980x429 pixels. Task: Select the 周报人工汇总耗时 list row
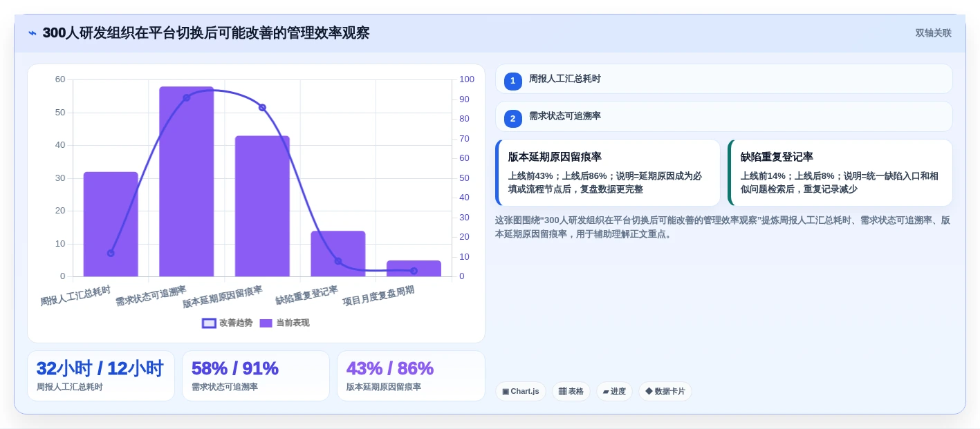pos(723,79)
